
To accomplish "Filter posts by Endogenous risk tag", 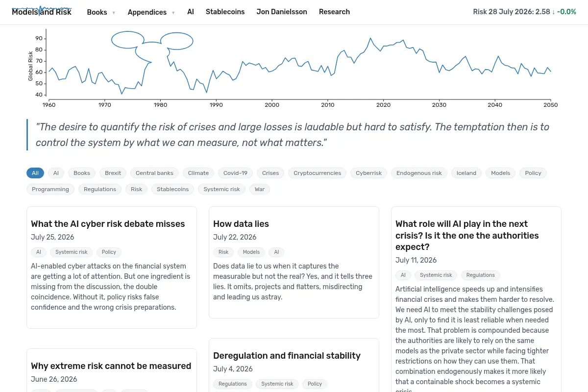I will coord(419,173).
